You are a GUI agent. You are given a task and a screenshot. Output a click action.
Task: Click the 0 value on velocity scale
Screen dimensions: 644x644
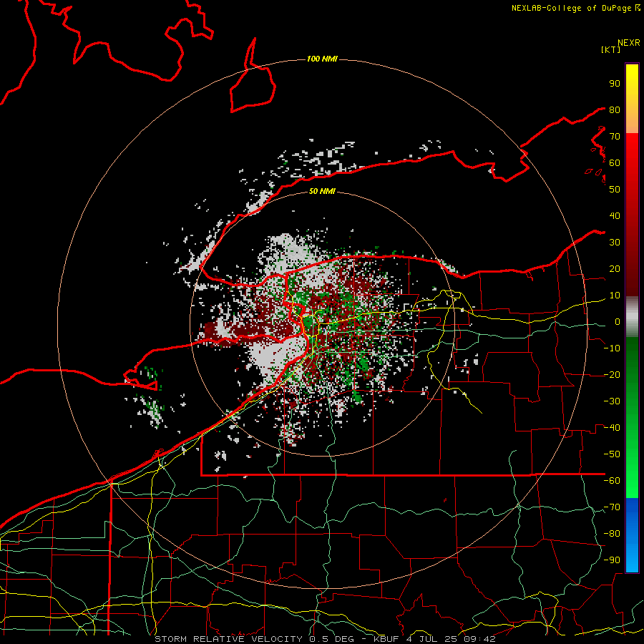[x=618, y=322]
